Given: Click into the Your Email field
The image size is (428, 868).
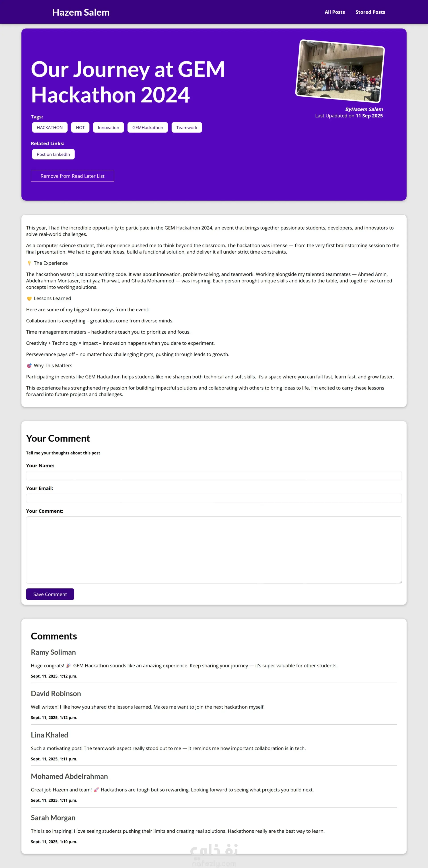Looking at the screenshot, I should point(214,498).
